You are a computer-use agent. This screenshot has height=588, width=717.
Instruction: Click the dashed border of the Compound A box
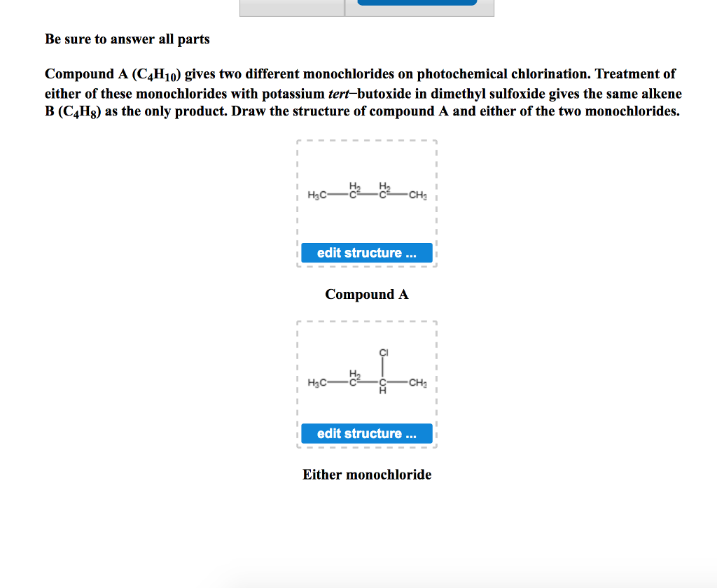tap(297, 203)
